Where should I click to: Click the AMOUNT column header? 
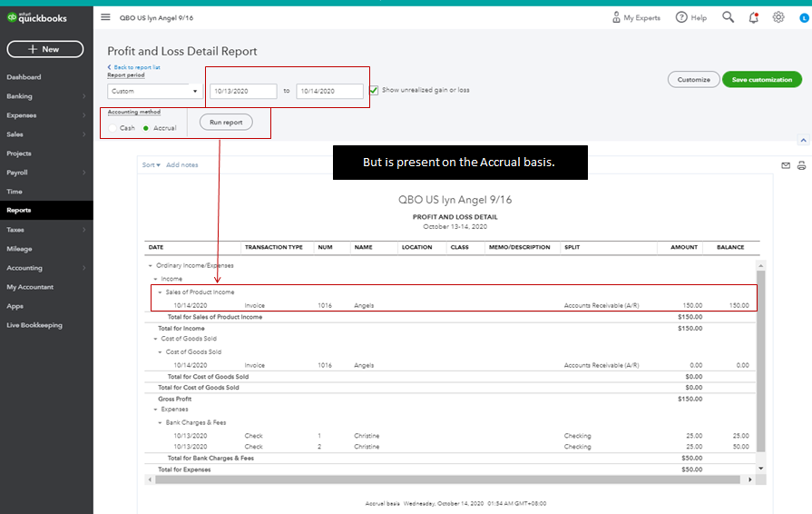pos(684,248)
